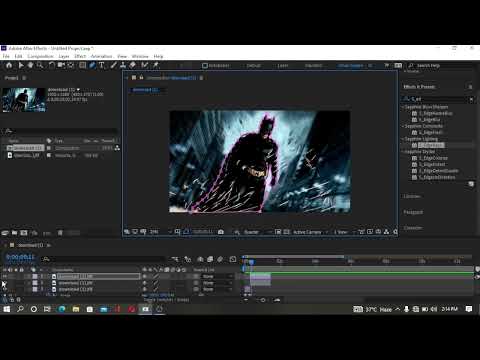Screen dimensions: 480x360
Task: Move the current time indicator in timeline
Action: (252, 262)
